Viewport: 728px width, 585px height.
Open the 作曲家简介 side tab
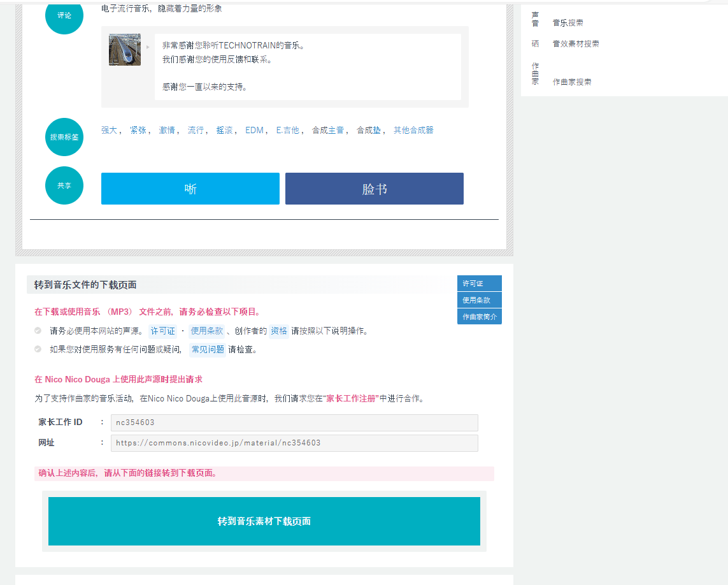coord(479,317)
